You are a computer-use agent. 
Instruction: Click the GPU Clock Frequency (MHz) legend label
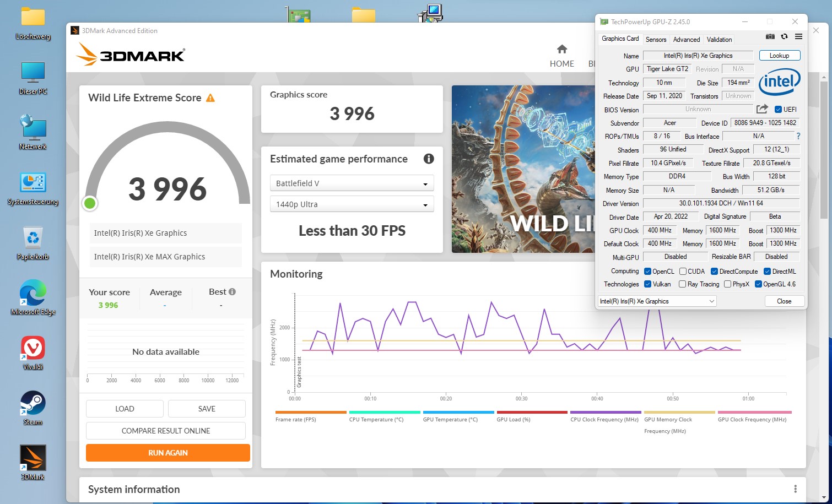tap(752, 420)
